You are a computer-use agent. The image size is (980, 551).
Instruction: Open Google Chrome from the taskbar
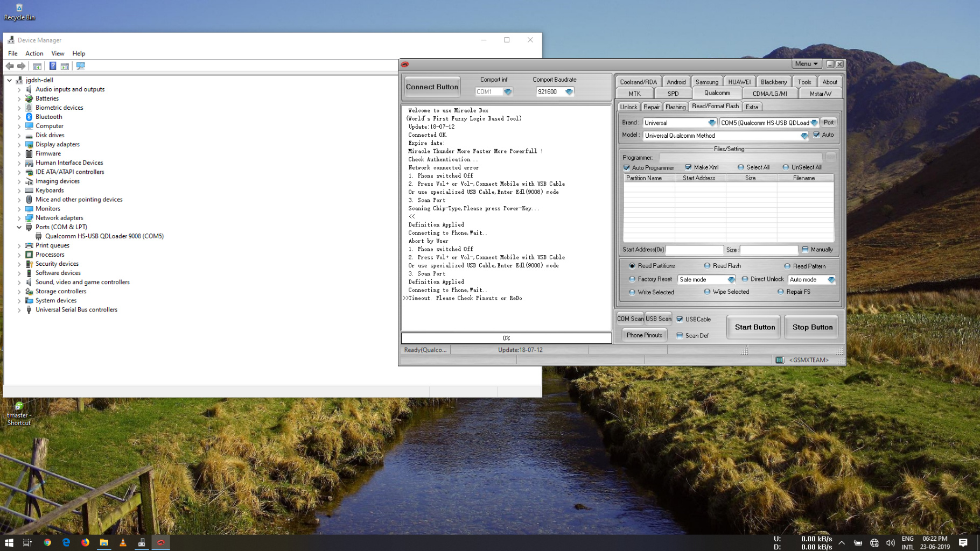47,542
